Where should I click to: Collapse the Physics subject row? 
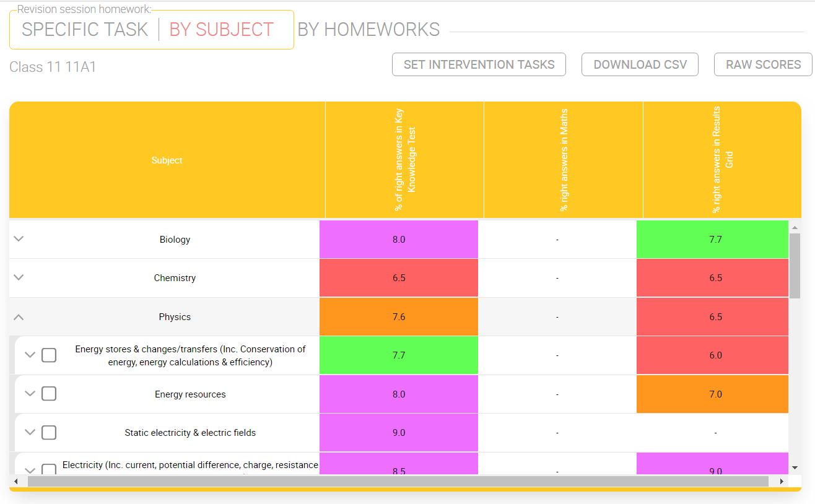pyautogui.click(x=19, y=316)
